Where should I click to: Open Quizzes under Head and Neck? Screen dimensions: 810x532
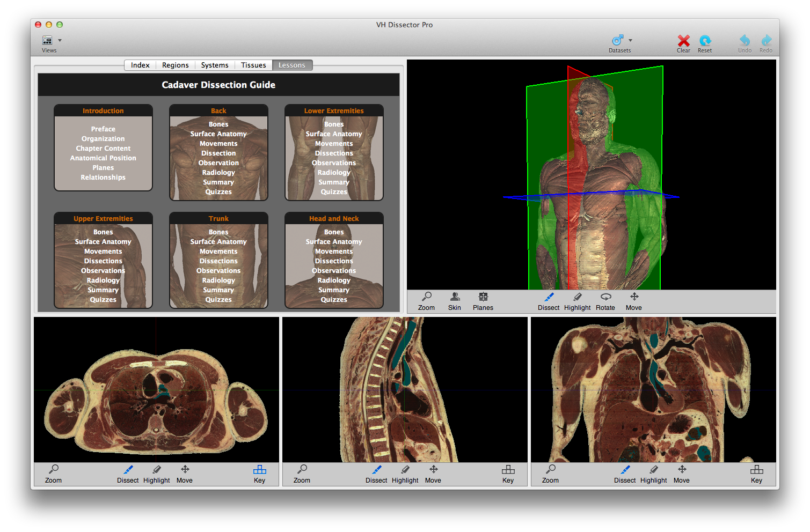tap(334, 300)
